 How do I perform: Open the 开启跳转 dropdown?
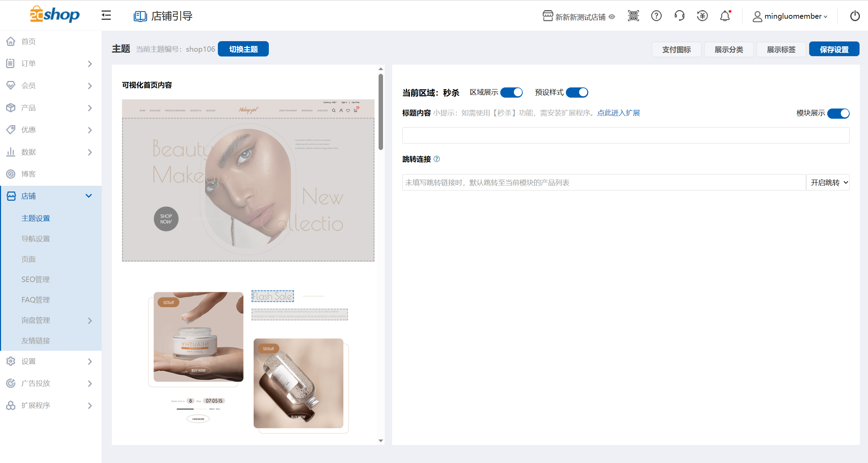(828, 182)
